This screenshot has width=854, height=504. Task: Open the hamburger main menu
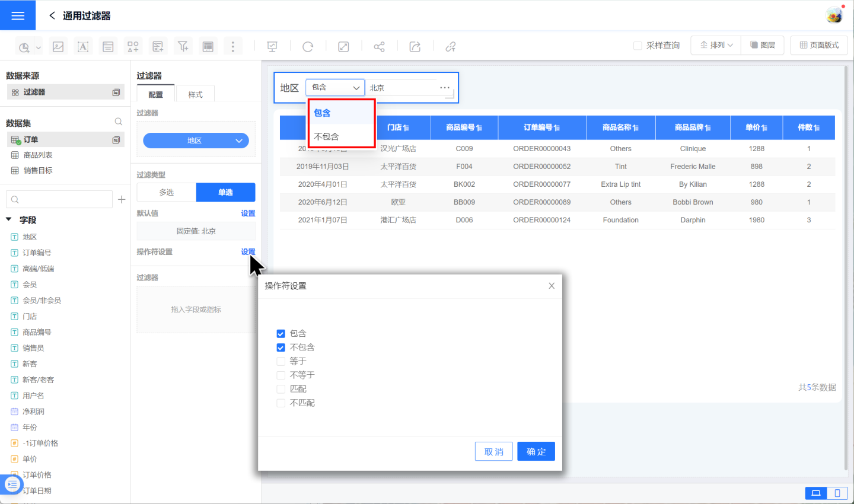pyautogui.click(x=18, y=15)
